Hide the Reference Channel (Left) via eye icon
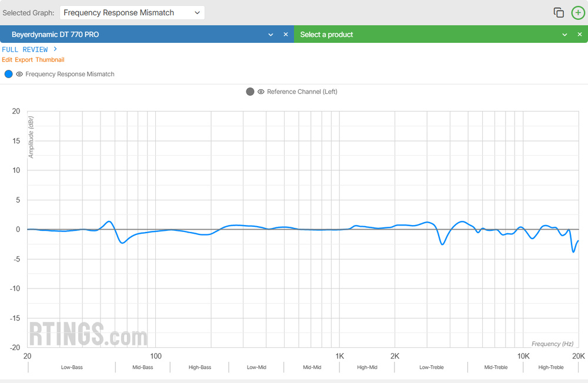 pos(261,92)
